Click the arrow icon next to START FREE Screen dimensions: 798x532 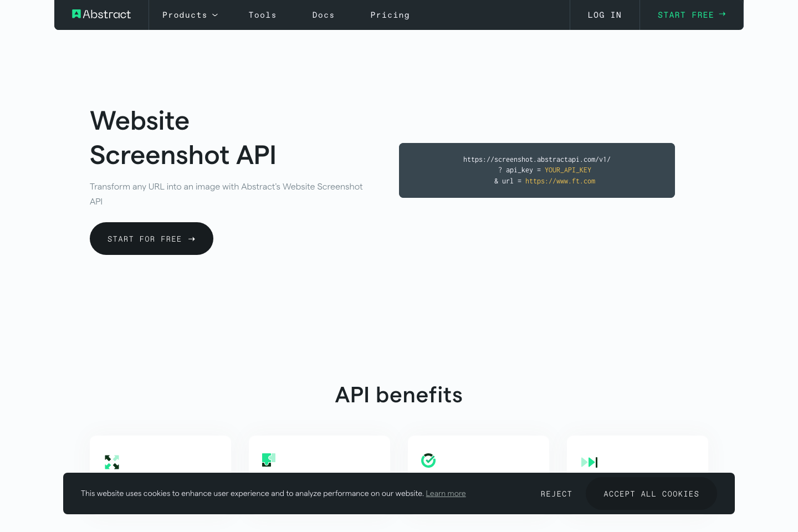pos(722,14)
